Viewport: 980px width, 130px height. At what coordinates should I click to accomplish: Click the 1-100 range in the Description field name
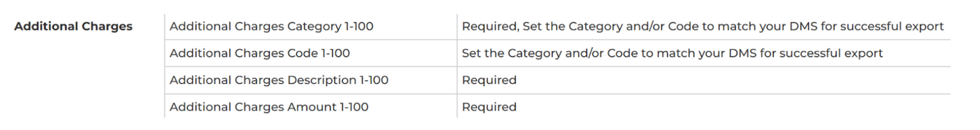click(x=374, y=80)
